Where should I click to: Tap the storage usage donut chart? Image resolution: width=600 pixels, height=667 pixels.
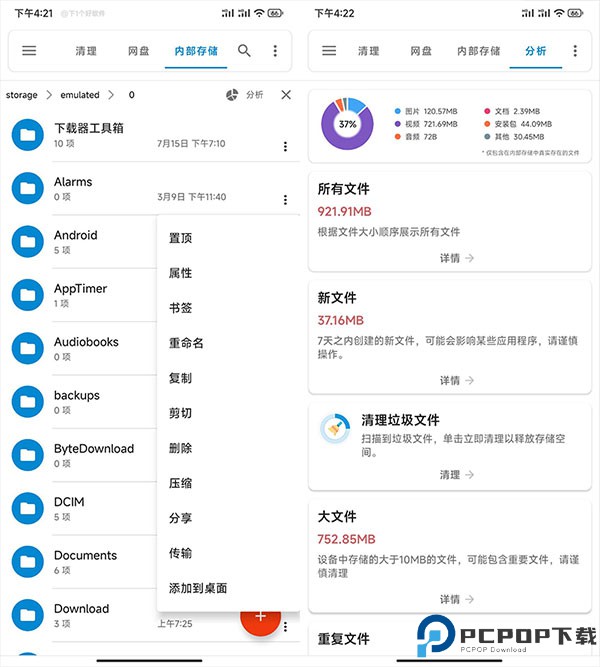pos(347,124)
